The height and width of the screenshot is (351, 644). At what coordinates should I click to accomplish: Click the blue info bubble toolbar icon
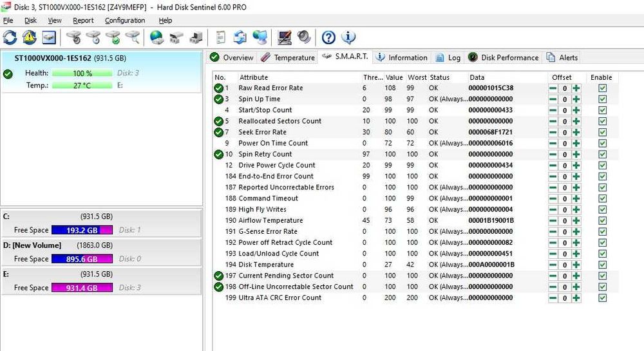(x=348, y=37)
